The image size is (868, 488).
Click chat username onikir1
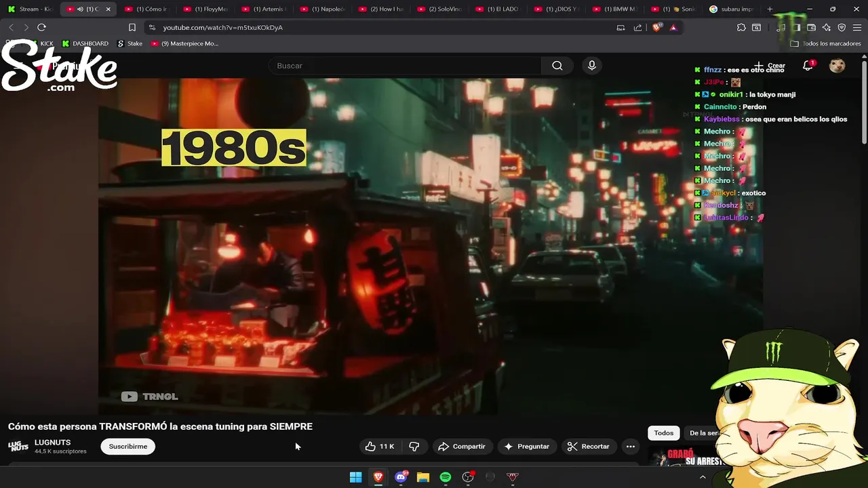pos(732,94)
